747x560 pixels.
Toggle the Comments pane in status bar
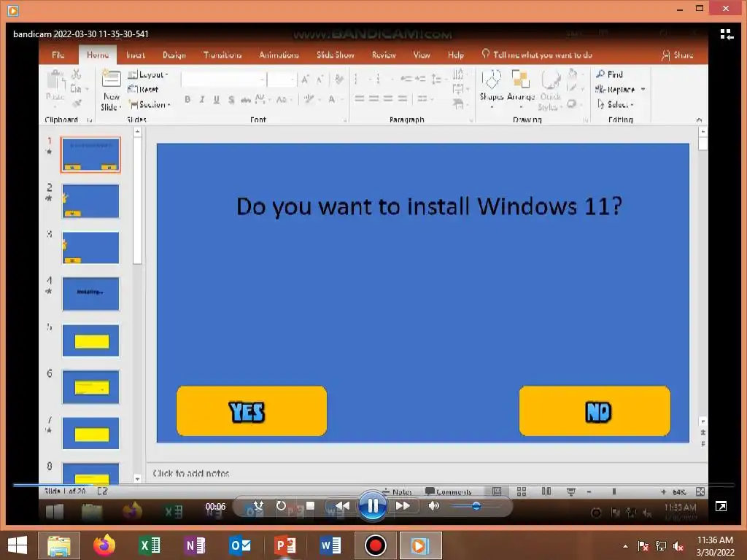[449, 491]
